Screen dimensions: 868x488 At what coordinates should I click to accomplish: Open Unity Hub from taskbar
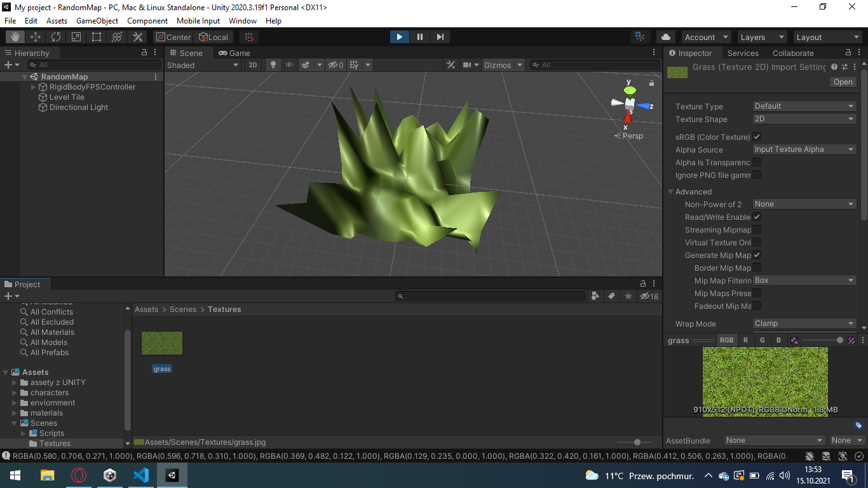click(x=110, y=475)
